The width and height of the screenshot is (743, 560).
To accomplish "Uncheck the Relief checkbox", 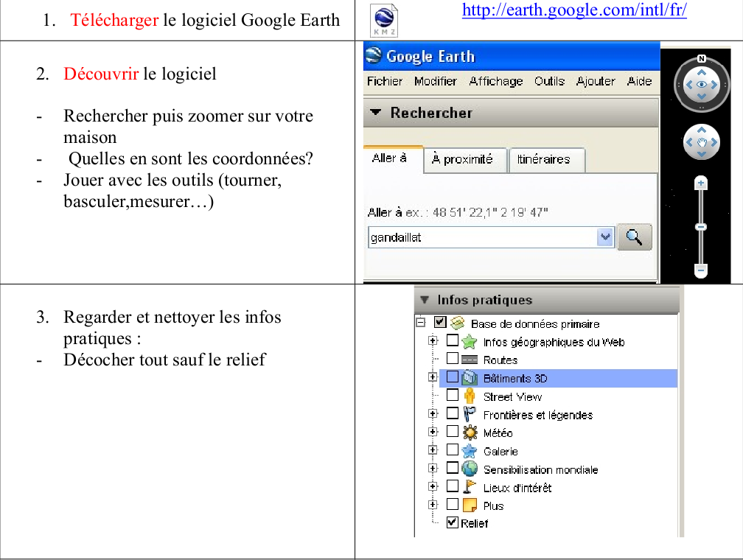I will click(453, 522).
